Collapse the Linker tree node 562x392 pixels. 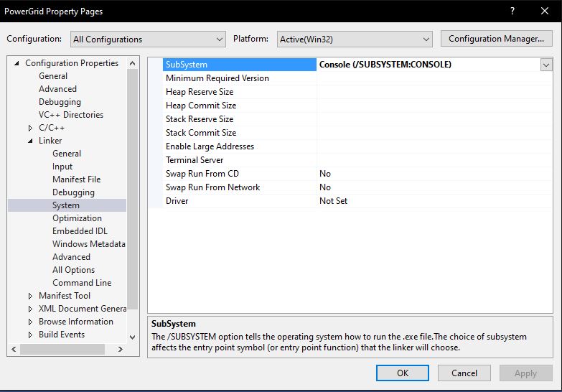coord(30,141)
